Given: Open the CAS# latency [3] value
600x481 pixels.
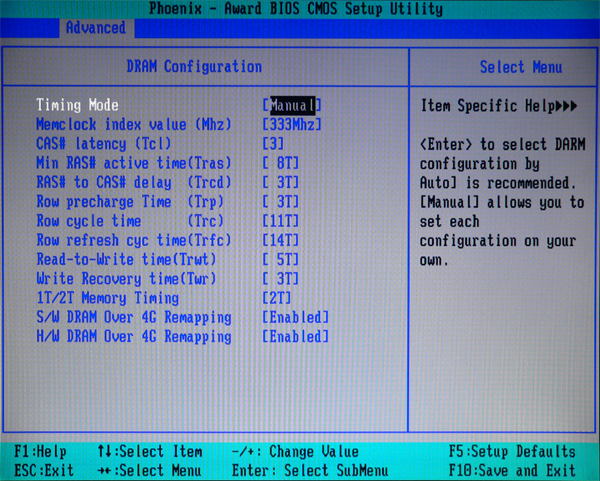Looking at the screenshot, I should tap(273, 144).
